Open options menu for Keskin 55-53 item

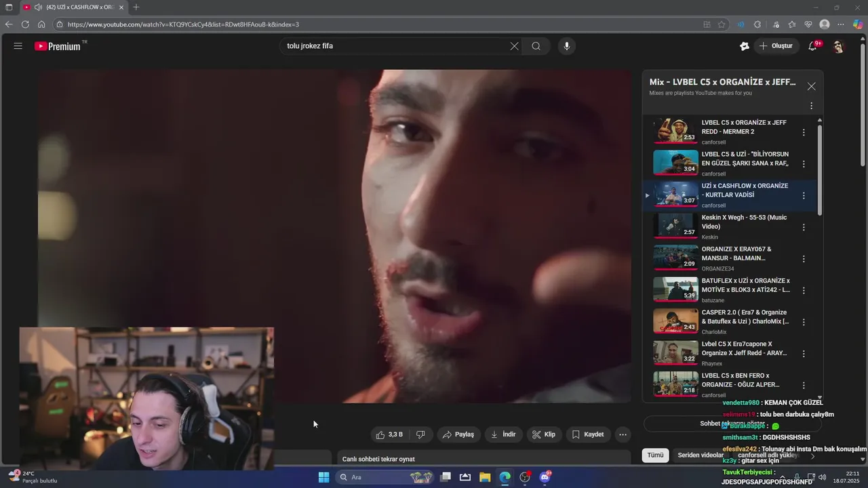coord(804,228)
